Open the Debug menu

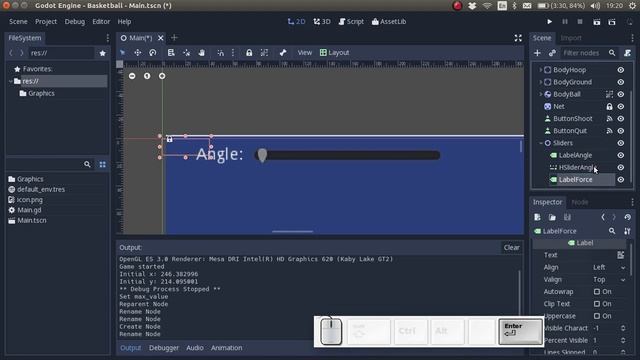(75, 22)
